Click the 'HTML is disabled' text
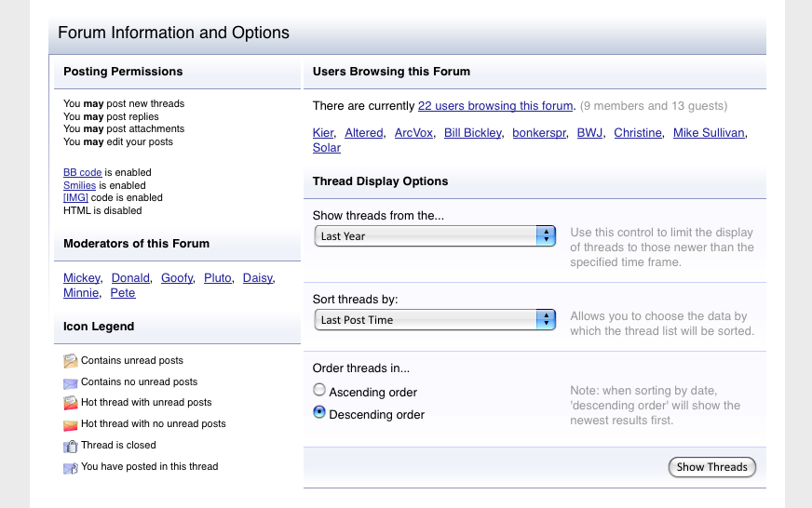The image size is (812, 508). (102, 210)
